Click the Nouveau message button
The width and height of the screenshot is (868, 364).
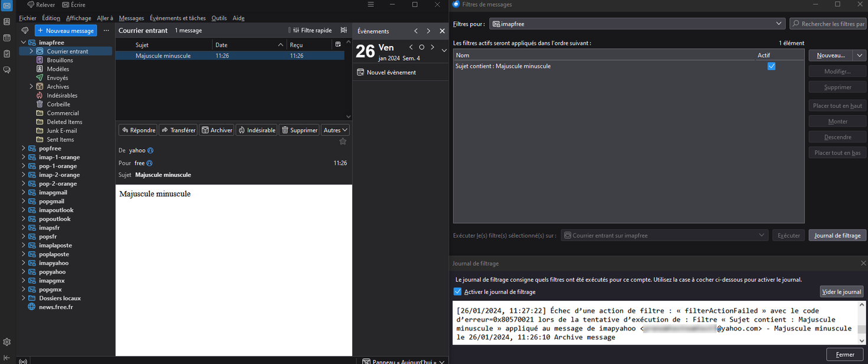[x=65, y=31]
